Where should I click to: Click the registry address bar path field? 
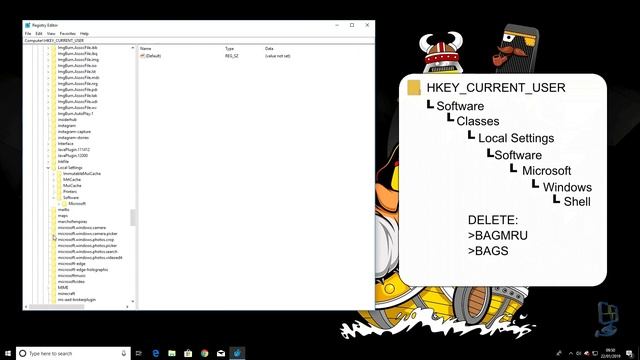click(199, 40)
